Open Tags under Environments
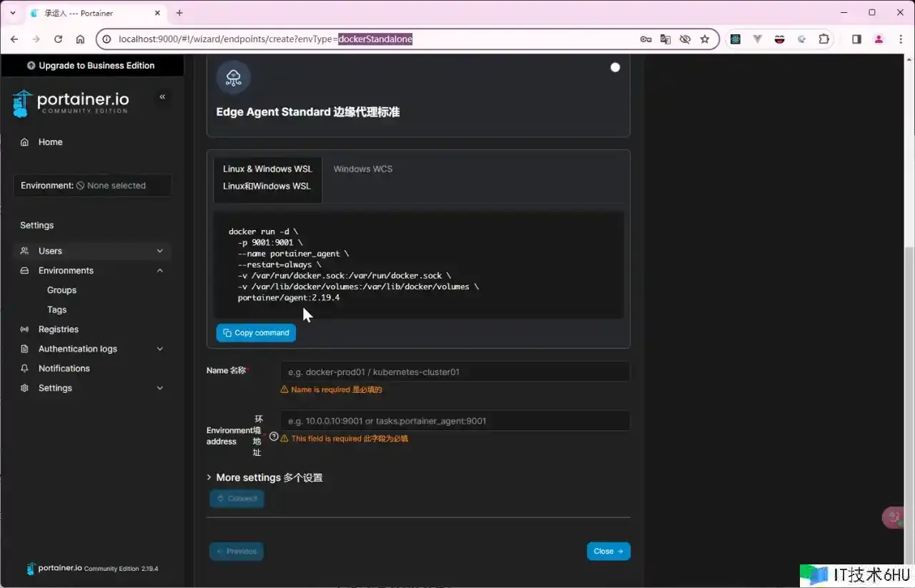The width and height of the screenshot is (915, 588). [x=57, y=309]
